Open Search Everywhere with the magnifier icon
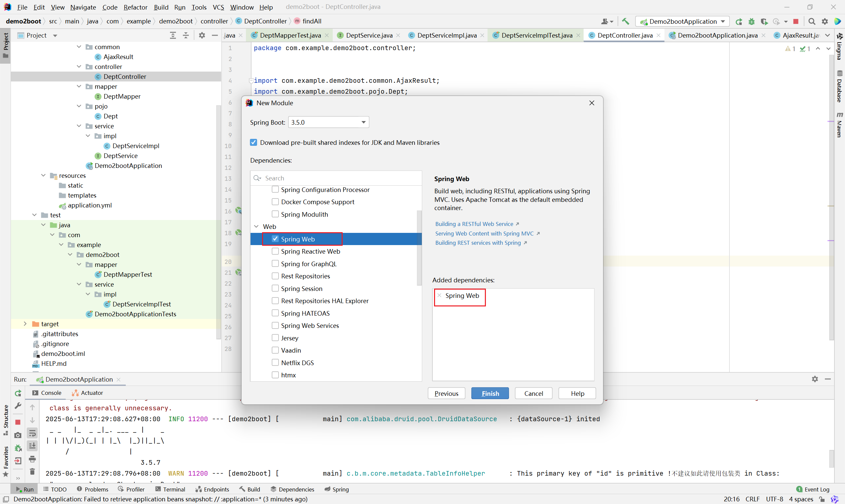The width and height of the screenshot is (845, 504). coord(811,21)
